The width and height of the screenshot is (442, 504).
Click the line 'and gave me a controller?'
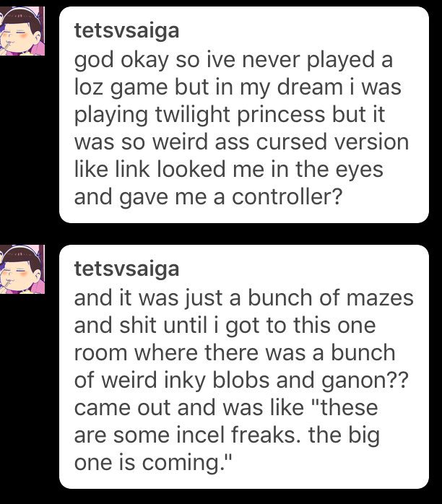[x=207, y=196]
